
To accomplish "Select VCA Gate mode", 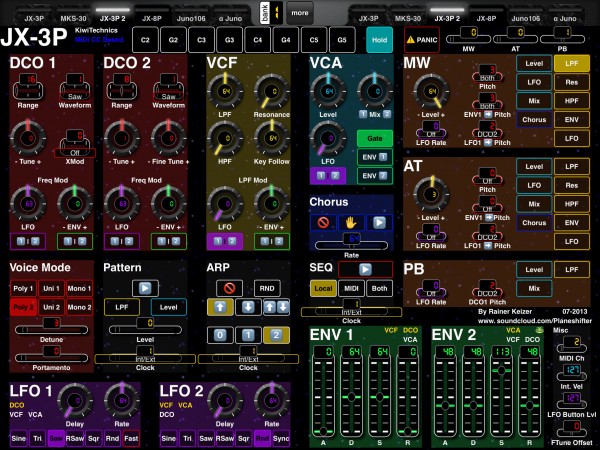I will point(375,138).
